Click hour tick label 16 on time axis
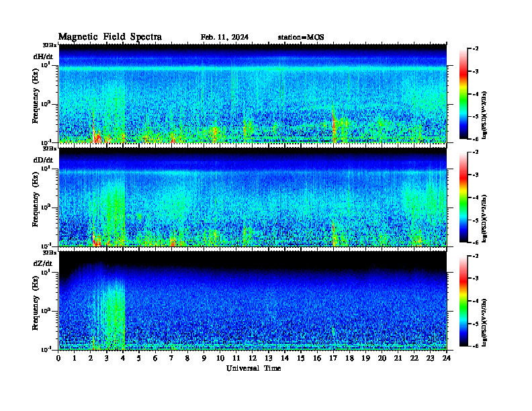 coord(317,358)
